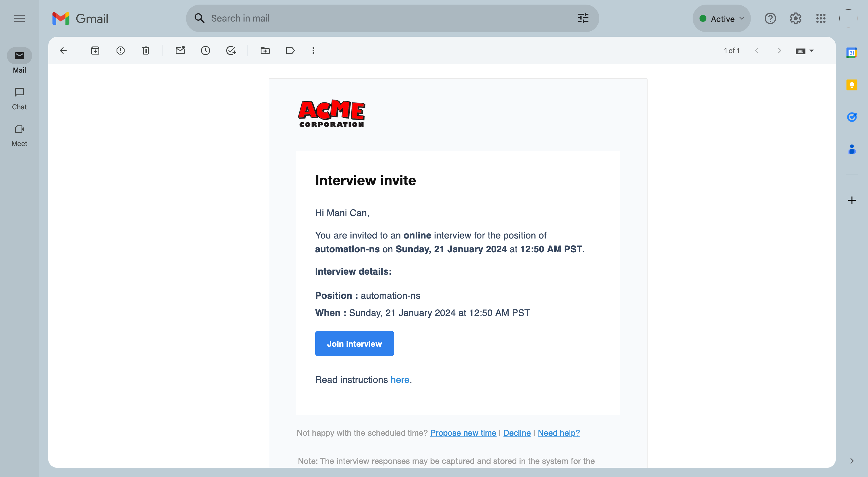Screen dimensions: 868x477
Task: Open the three-dot More options menu
Action: tap(313, 51)
